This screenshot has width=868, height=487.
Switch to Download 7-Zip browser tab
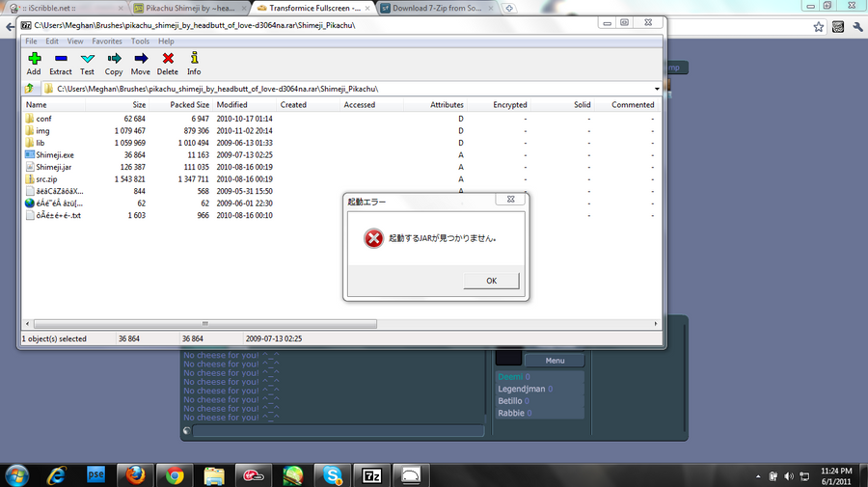pos(437,8)
